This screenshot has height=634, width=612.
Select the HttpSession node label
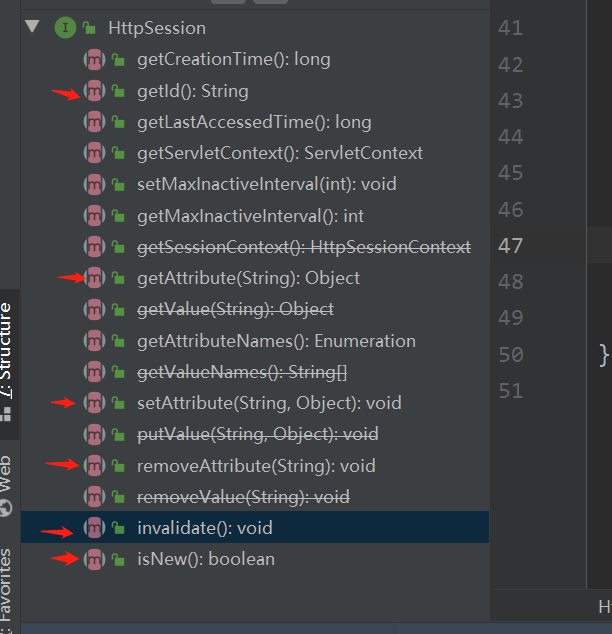[x=157, y=28]
